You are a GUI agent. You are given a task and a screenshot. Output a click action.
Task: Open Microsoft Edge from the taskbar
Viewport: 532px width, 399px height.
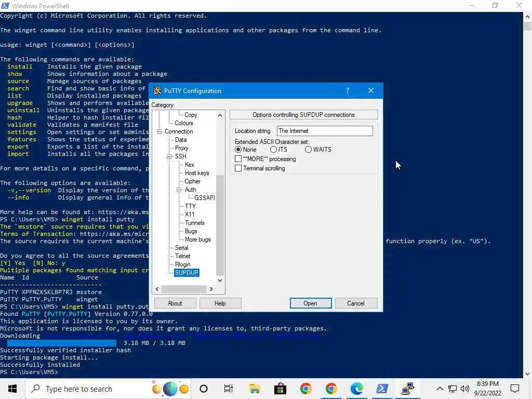click(x=356, y=389)
